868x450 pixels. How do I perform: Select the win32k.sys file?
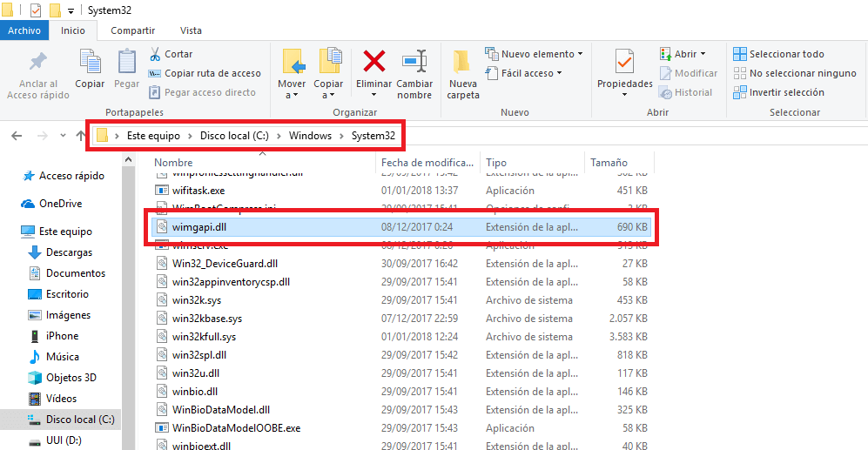(x=401, y=300)
